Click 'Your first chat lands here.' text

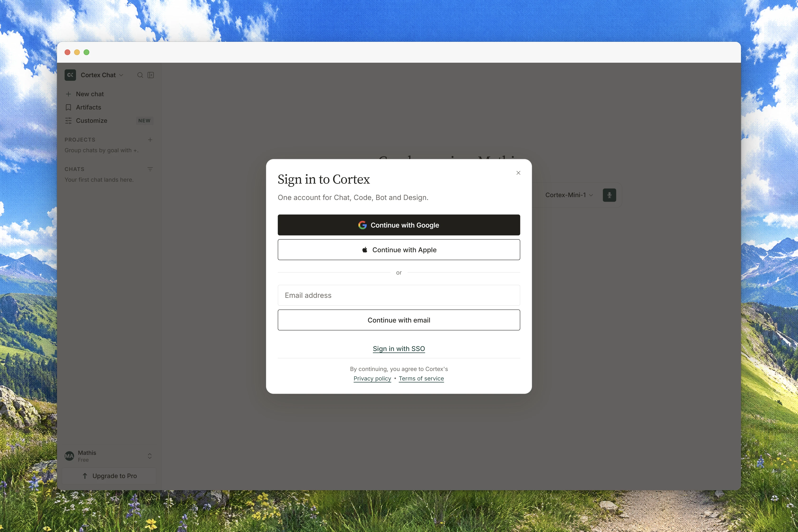99,180
